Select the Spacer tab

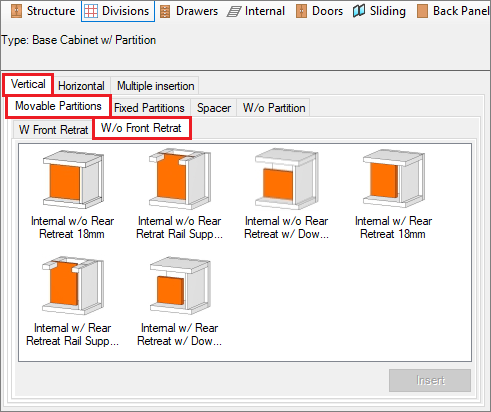click(214, 108)
